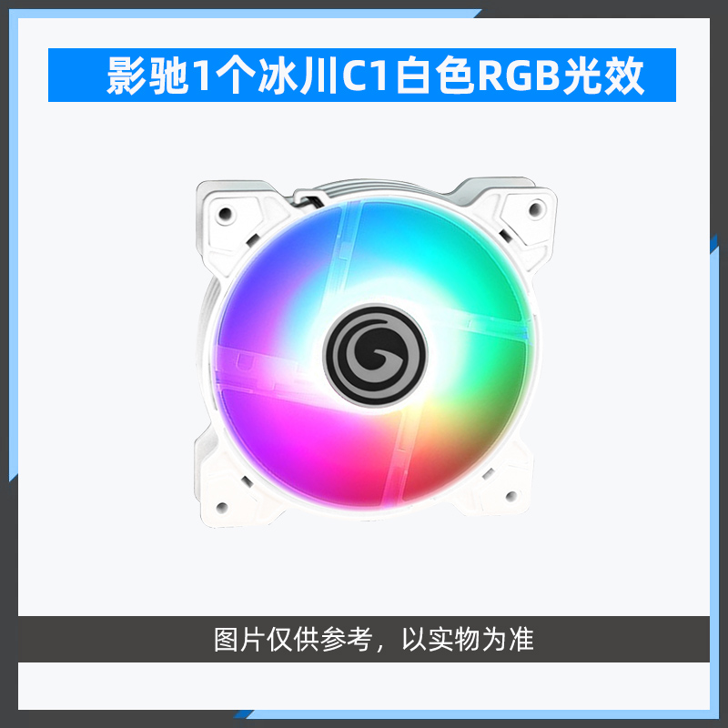
Task: Click the 光效 text at banner end
Action: click(603, 76)
